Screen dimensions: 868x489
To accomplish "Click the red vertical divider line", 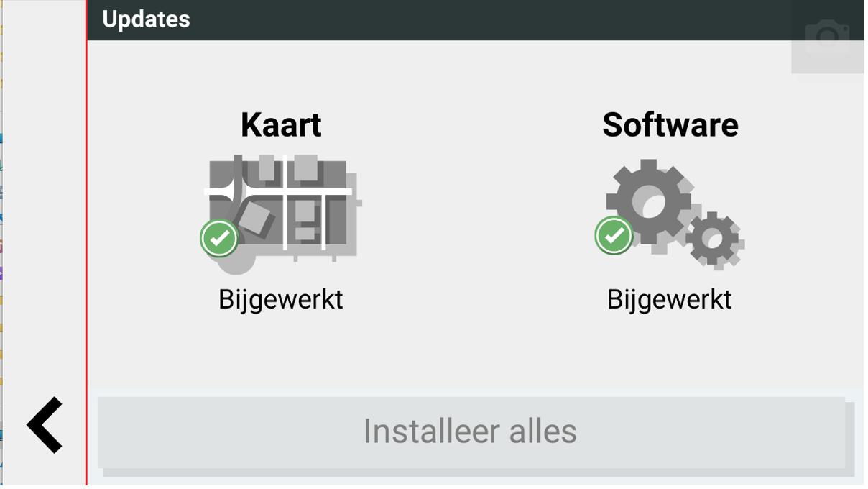I will pyautogui.click(x=86, y=244).
